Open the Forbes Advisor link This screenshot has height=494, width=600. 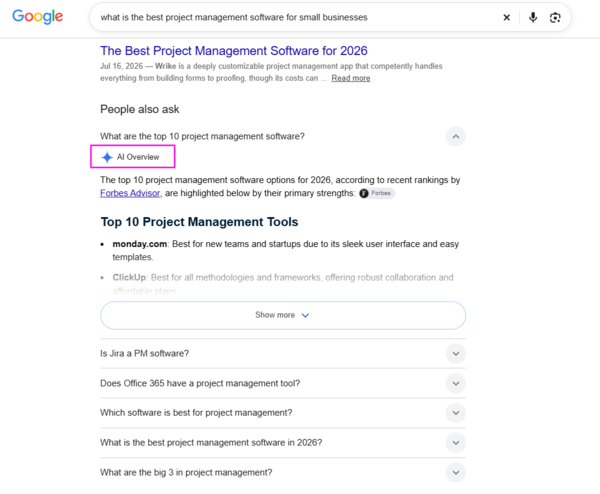click(x=130, y=193)
